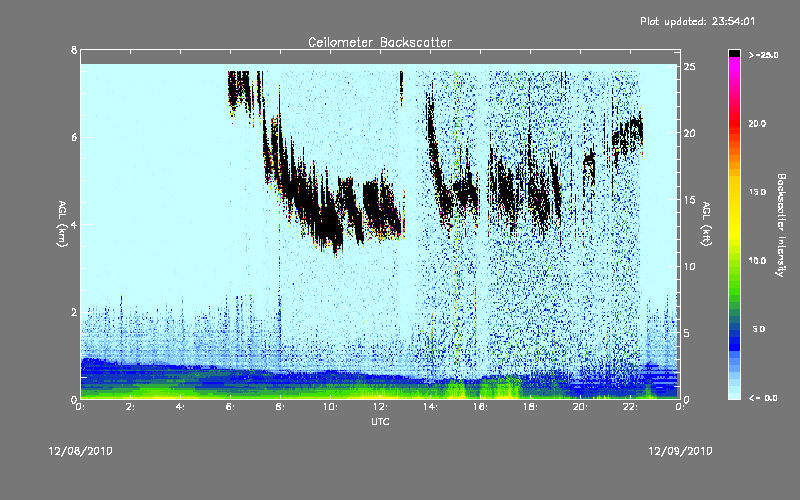Click the '12:' UTC hour tick label

[x=380, y=407]
